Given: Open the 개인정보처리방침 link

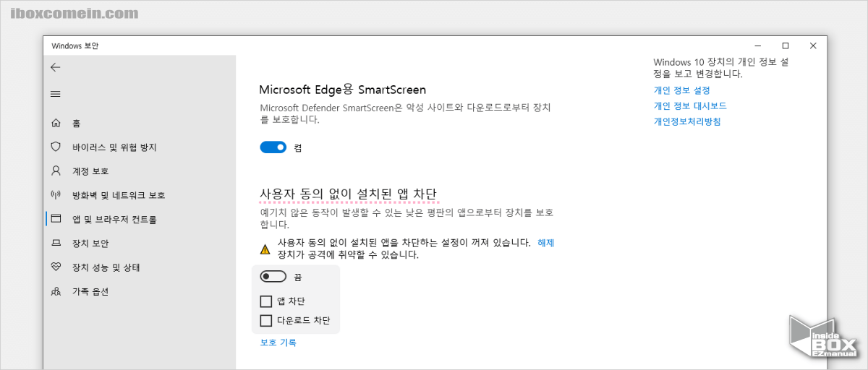Looking at the screenshot, I should click(x=686, y=121).
